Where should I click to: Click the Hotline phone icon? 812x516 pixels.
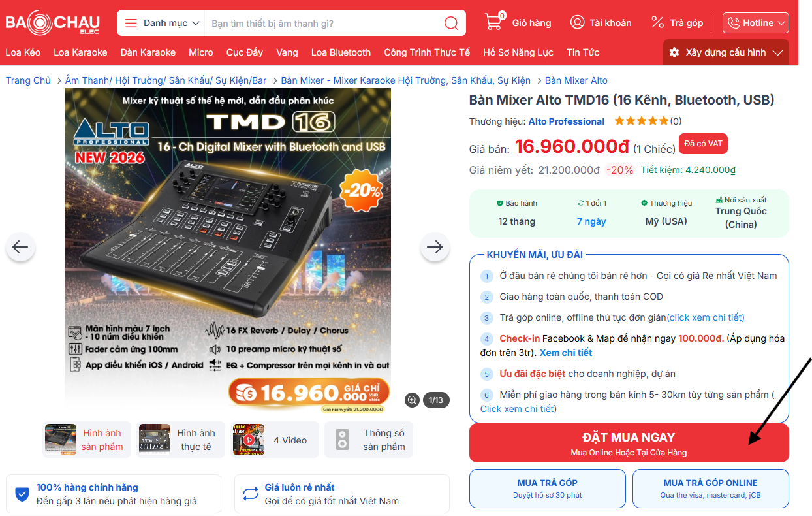click(x=734, y=23)
